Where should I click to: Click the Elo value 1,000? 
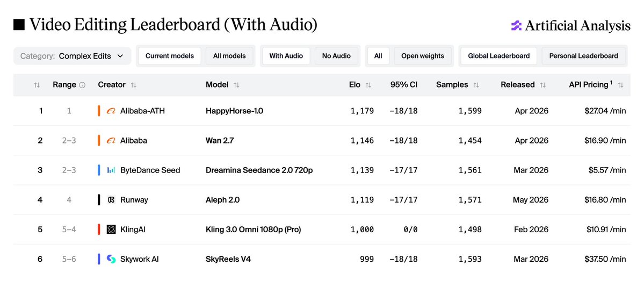point(362,229)
